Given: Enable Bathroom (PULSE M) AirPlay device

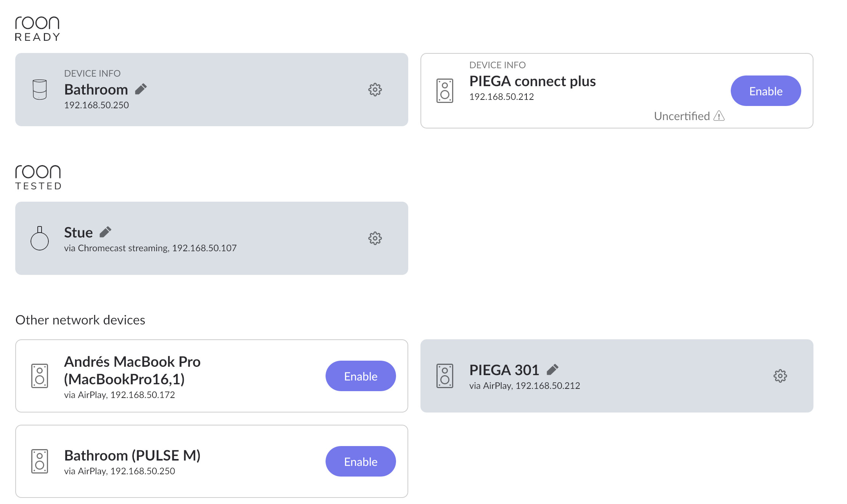Looking at the screenshot, I should click(x=361, y=461).
